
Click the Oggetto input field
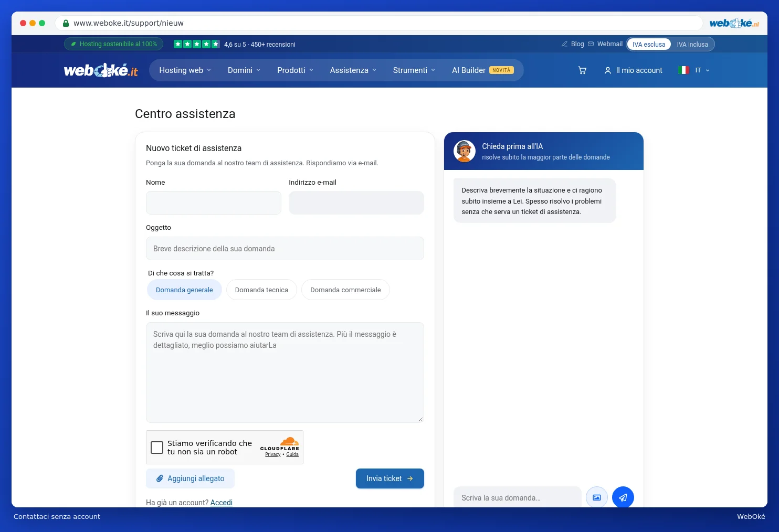285,249
